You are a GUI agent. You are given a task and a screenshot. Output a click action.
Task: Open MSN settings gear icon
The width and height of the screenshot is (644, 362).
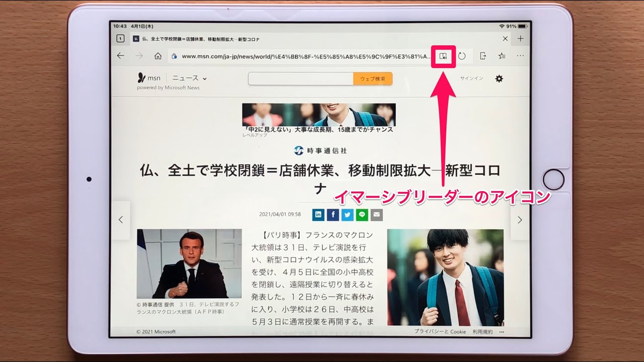point(499,78)
